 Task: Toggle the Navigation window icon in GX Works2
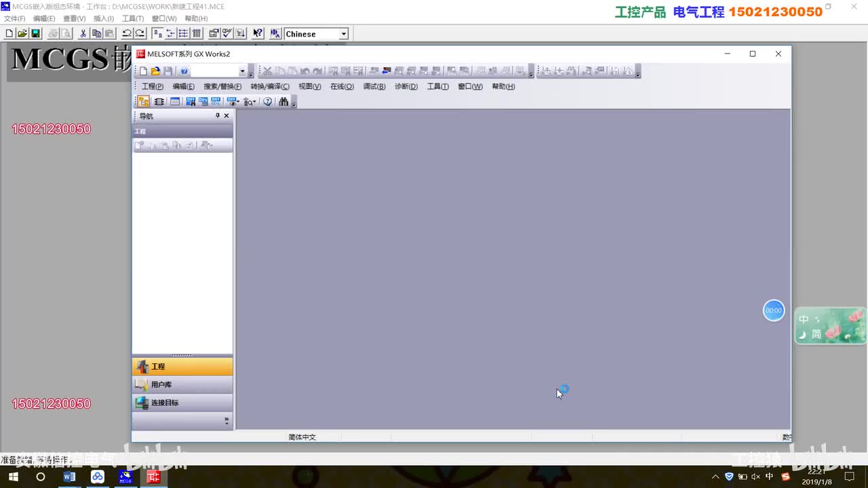coord(144,102)
